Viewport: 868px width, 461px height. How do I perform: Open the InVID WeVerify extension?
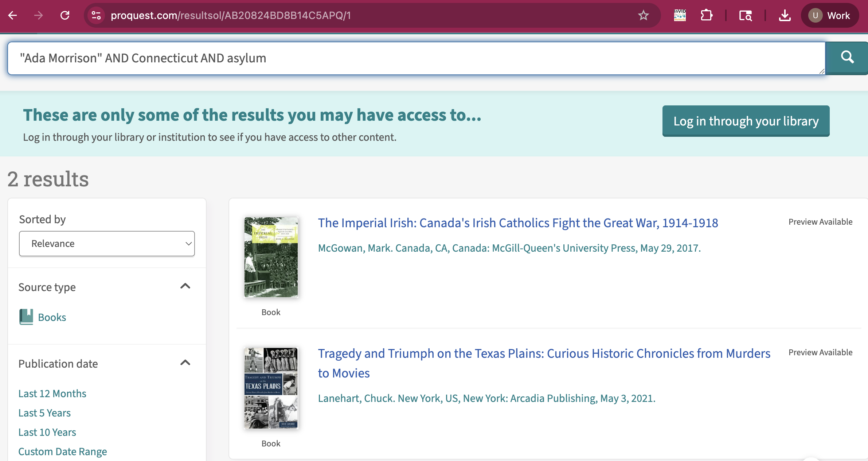(680, 15)
